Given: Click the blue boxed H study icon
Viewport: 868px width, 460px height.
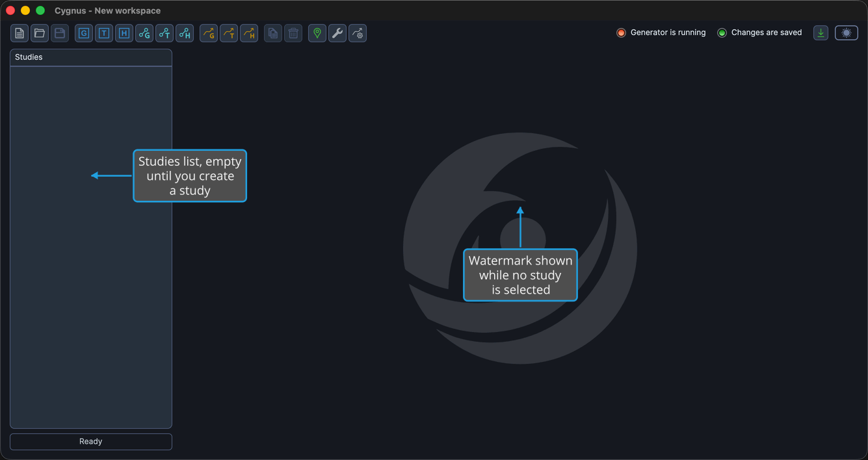Looking at the screenshot, I should [124, 33].
